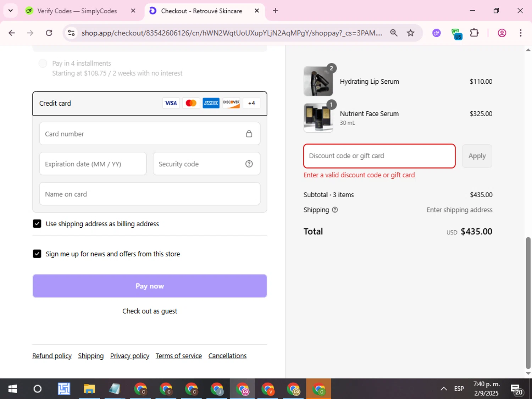Bookmark this page with the star icon
Image resolution: width=532 pixels, height=399 pixels.
click(x=410, y=33)
